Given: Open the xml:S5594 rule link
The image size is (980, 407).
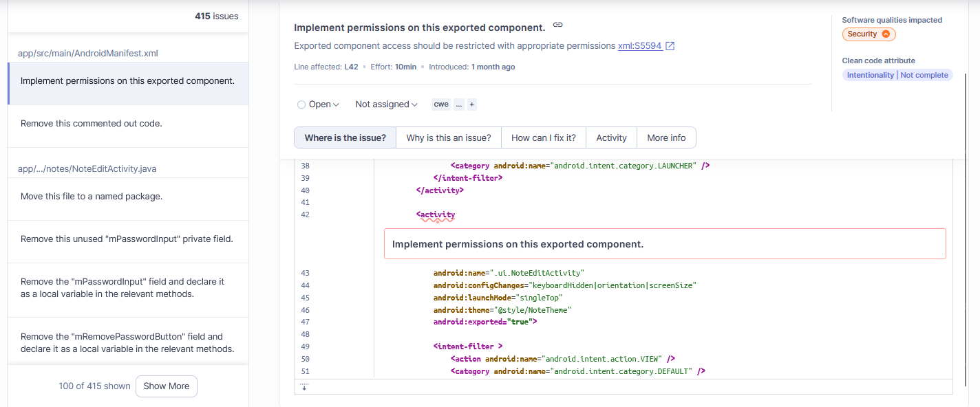Looking at the screenshot, I should [x=639, y=46].
